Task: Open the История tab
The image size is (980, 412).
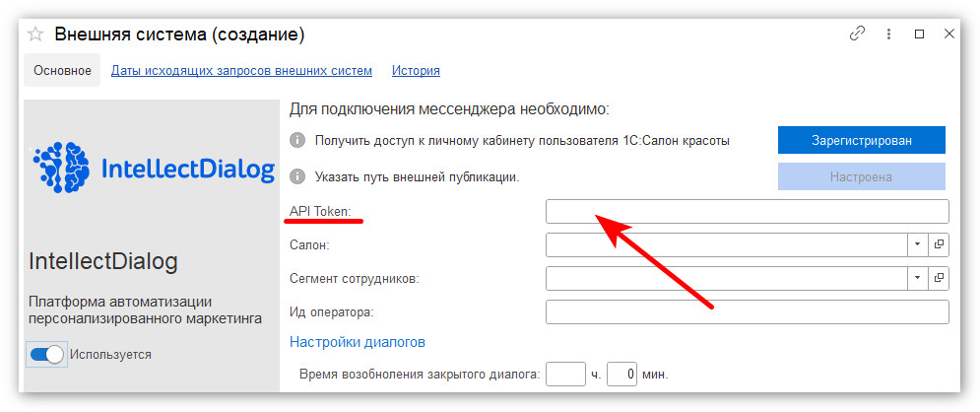Action: pos(416,71)
